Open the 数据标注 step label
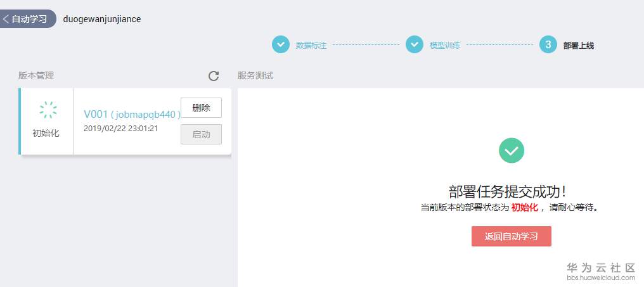 tap(311, 46)
